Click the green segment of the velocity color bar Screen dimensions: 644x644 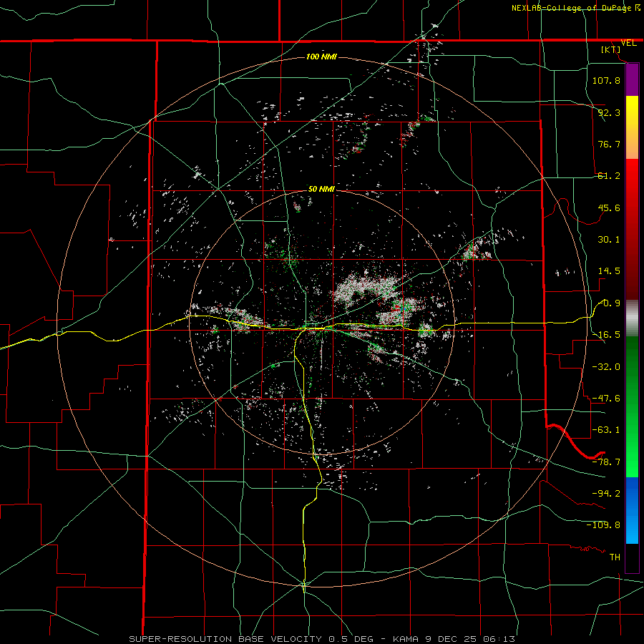[x=632, y=406]
